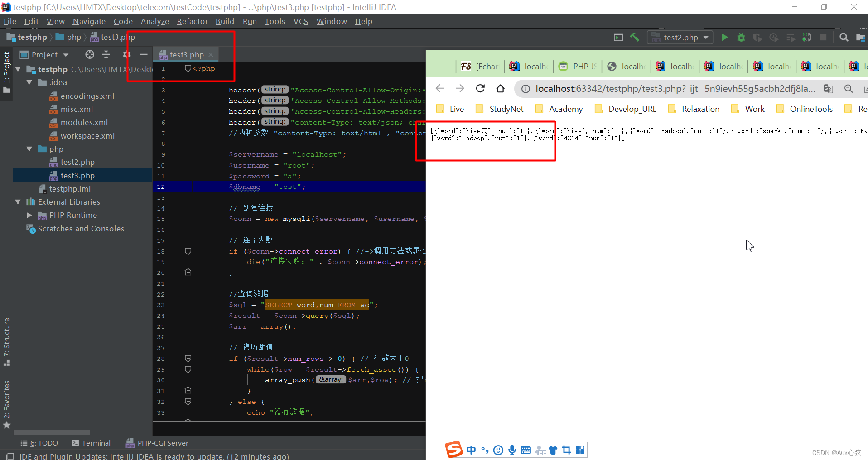Viewport: 868px width, 460px height.
Task: Collapse the .idea folder
Action: click(x=29, y=82)
